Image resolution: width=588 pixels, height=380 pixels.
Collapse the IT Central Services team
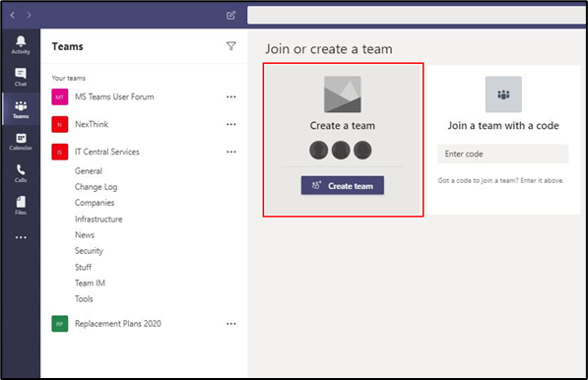pos(107,152)
